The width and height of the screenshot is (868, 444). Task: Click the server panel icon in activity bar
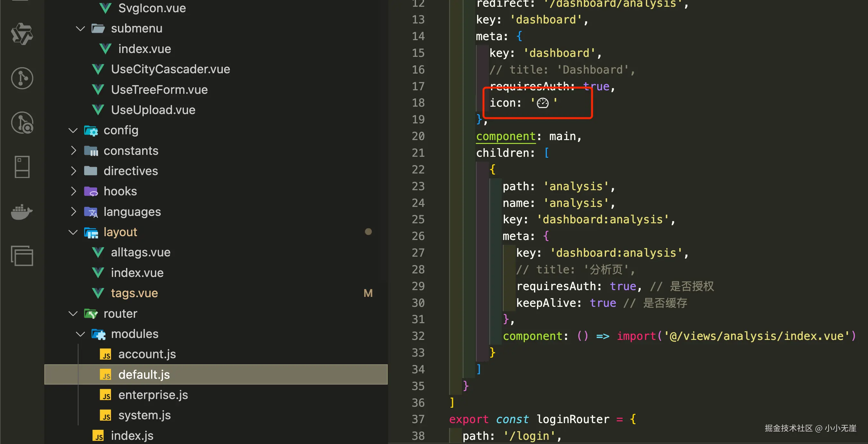coord(22,167)
